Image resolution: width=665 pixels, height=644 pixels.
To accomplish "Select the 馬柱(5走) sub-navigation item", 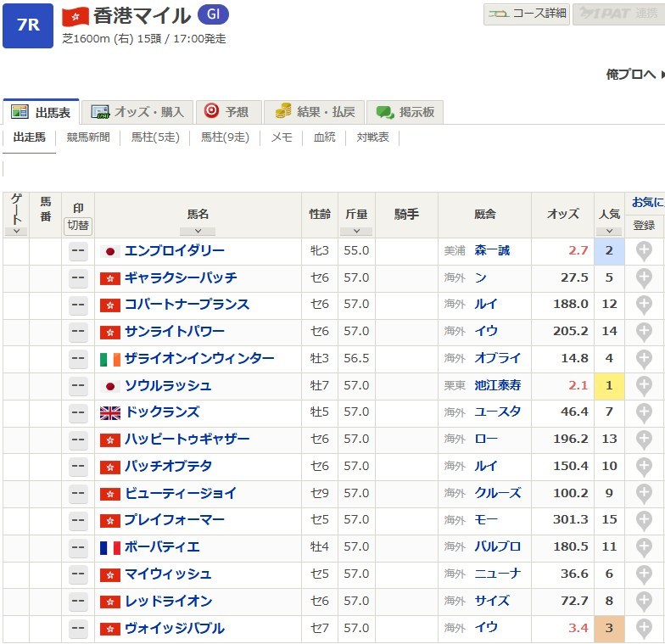I will click(x=155, y=137).
